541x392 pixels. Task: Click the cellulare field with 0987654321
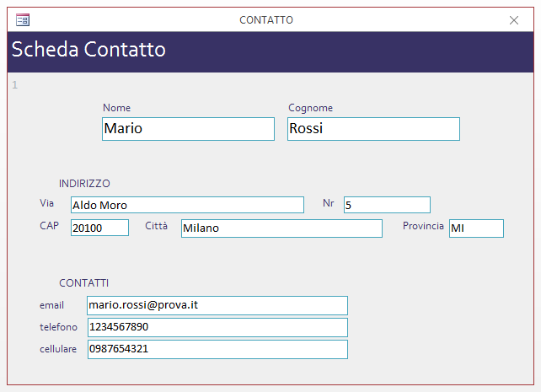click(217, 350)
